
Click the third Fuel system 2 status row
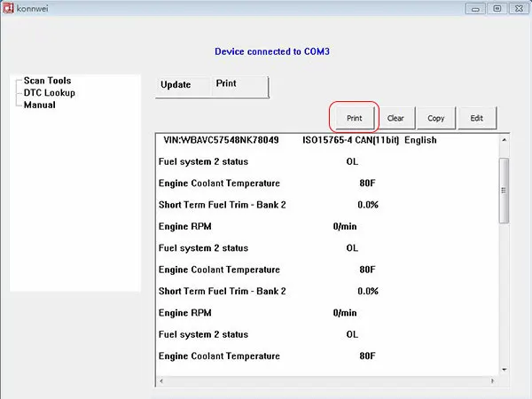click(x=259, y=334)
